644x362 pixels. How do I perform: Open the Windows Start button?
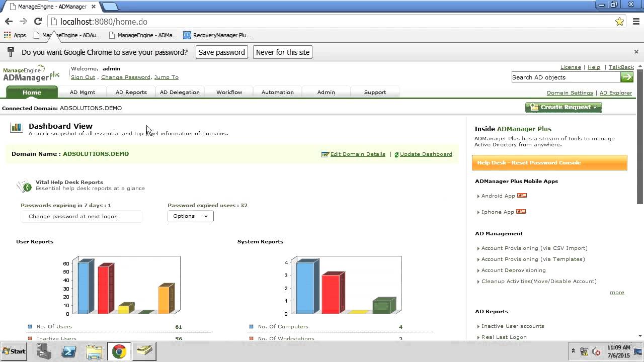[14, 351]
